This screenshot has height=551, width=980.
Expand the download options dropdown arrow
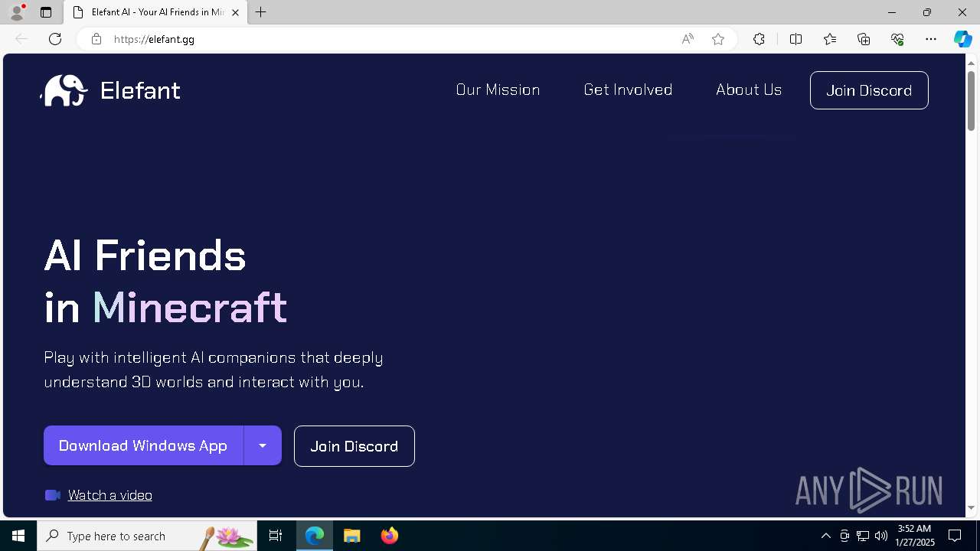point(263,445)
